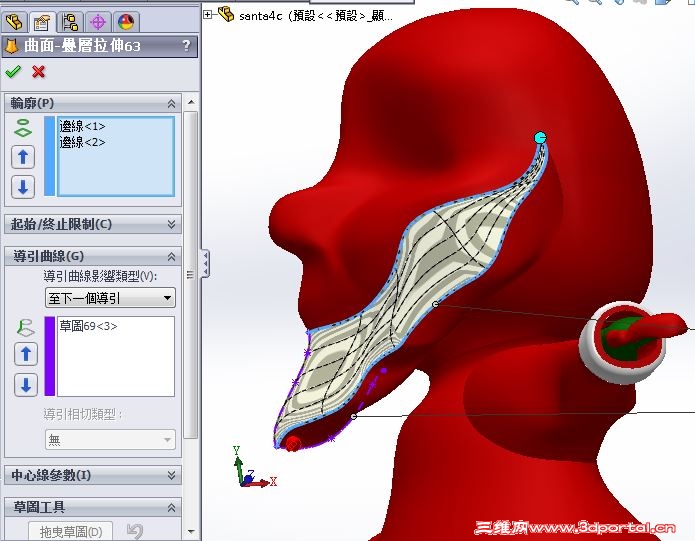Image resolution: width=695 pixels, height=541 pixels.
Task: Open the DimXpertManager tab
Action: click(98, 22)
